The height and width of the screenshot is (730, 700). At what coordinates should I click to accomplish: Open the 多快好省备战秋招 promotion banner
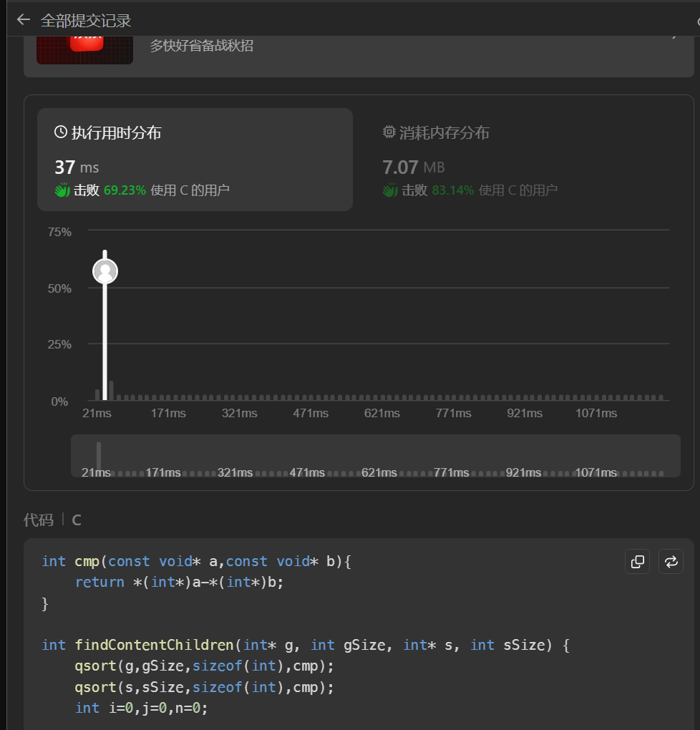coord(201,47)
